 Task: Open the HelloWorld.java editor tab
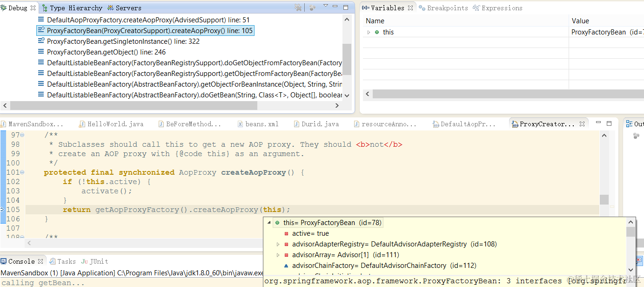tap(112, 124)
